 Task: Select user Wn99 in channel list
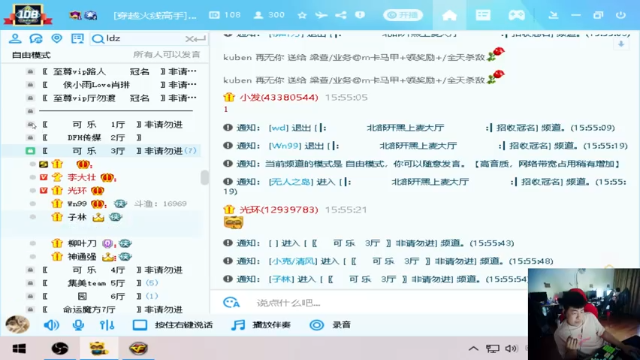(x=77, y=204)
